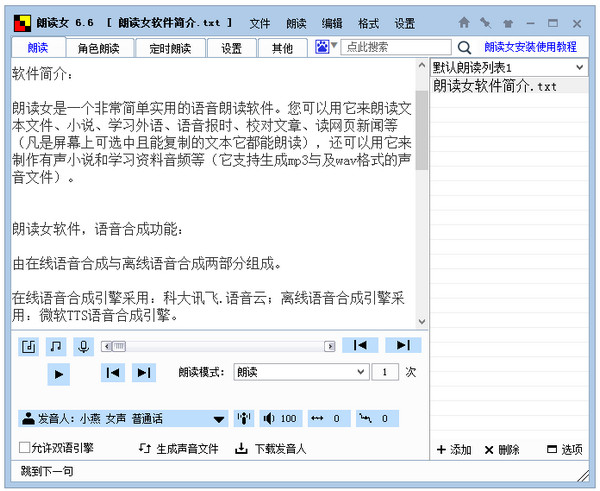Skip to next sentence button
This screenshot has width=600, height=491.
[143, 373]
